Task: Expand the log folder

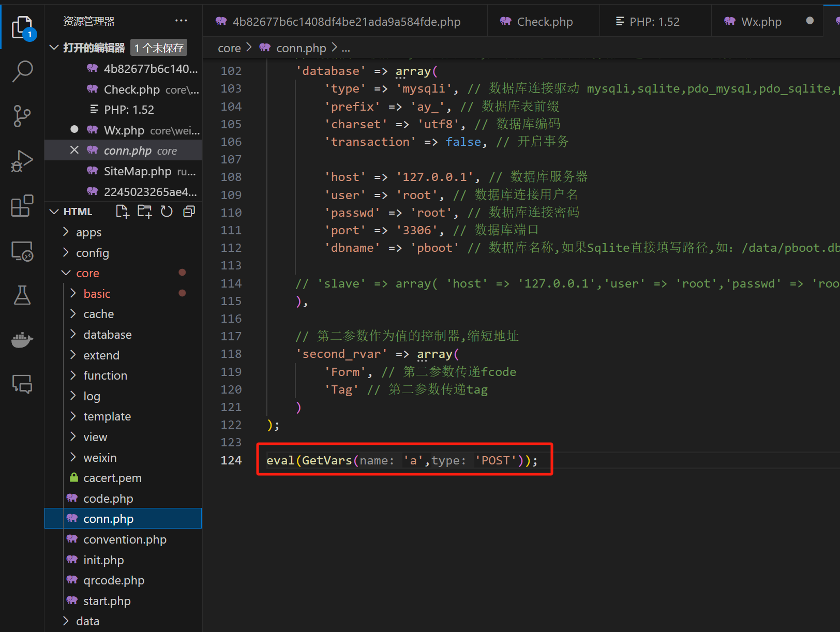Action: (73, 396)
